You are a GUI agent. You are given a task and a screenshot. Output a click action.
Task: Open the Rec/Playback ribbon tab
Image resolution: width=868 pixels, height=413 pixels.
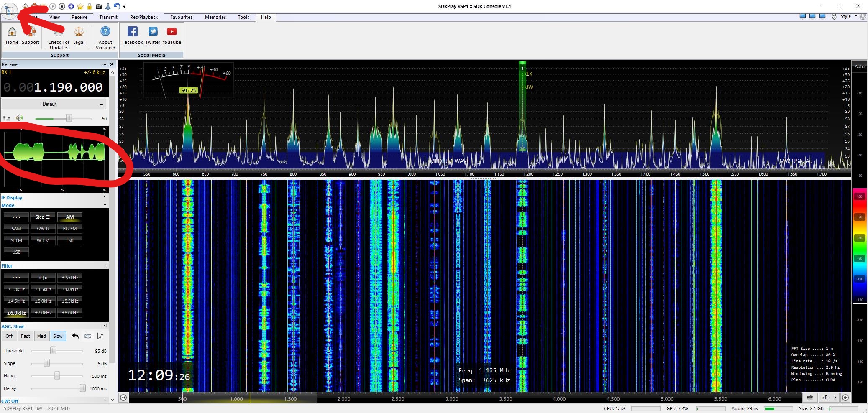point(143,17)
